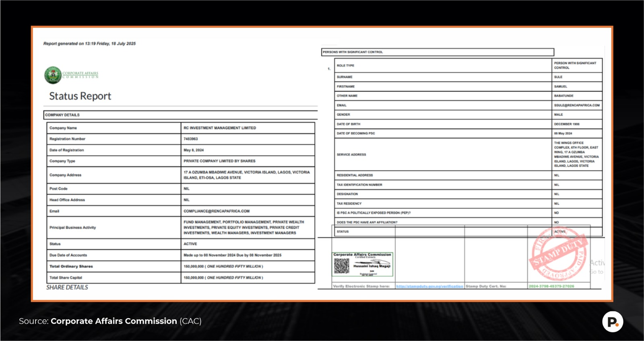The image size is (644, 341).
Task: Select SSULE@RENCAPAFRICA.COM email
Action: (x=577, y=105)
